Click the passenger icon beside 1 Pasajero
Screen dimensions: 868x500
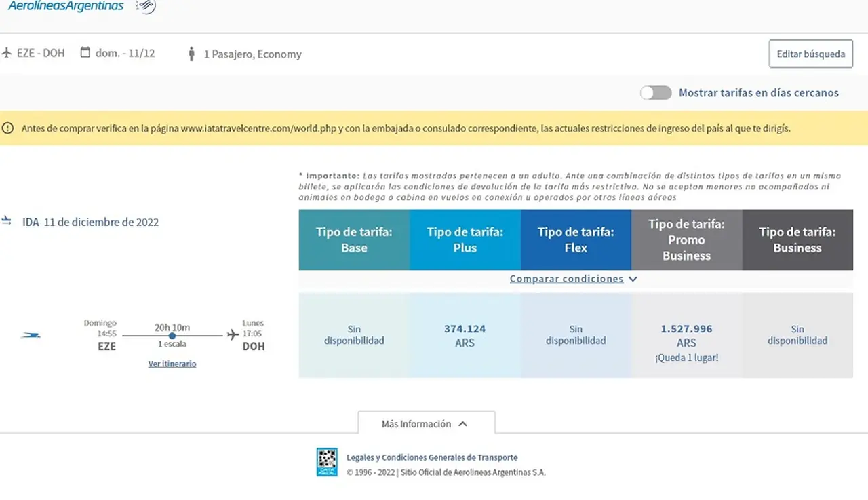(x=191, y=54)
